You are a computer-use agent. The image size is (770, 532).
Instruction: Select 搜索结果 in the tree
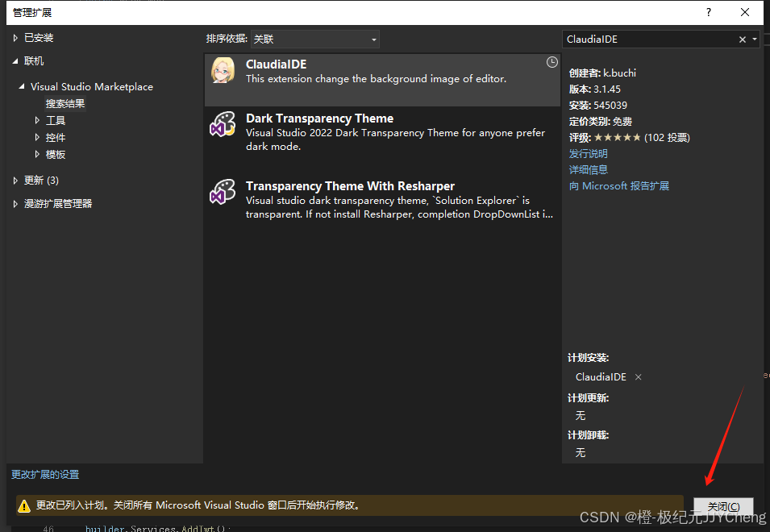tap(65, 103)
